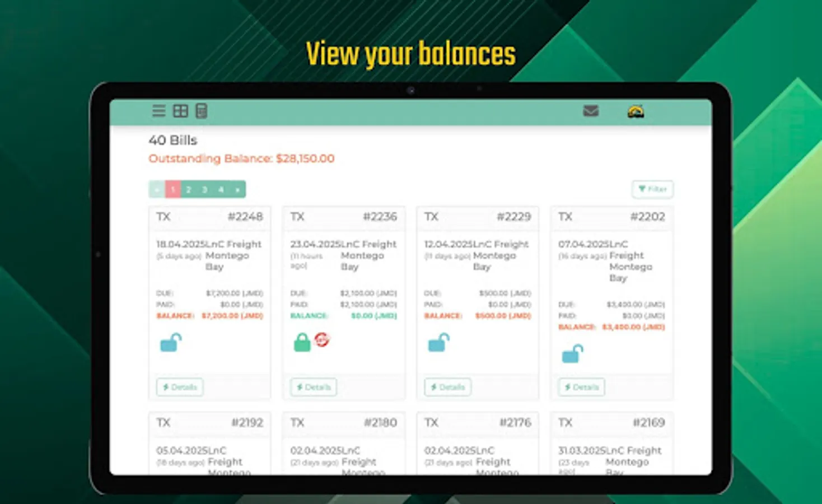The image size is (822, 504).
Task: Open Details for bill #2248
Action: click(x=179, y=387)
